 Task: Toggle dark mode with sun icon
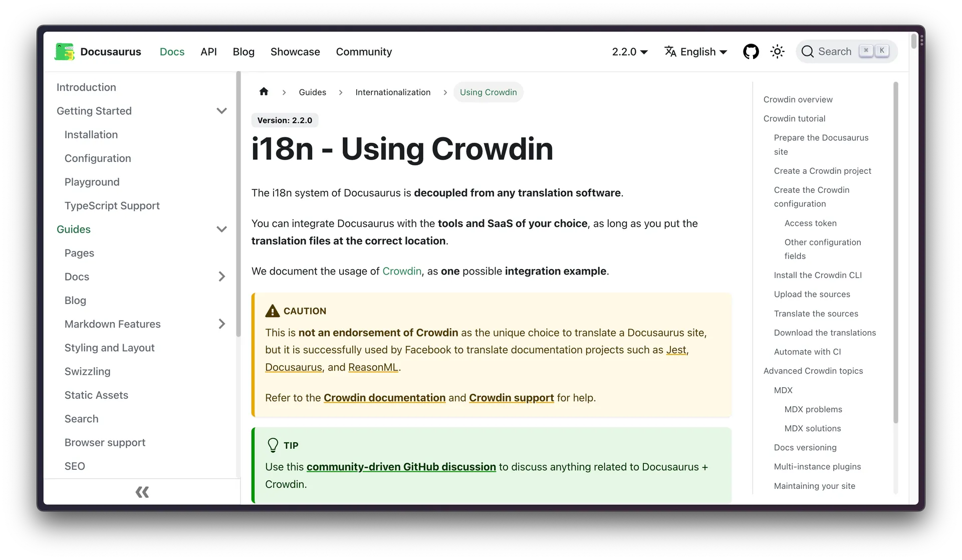tap(777, 52)
